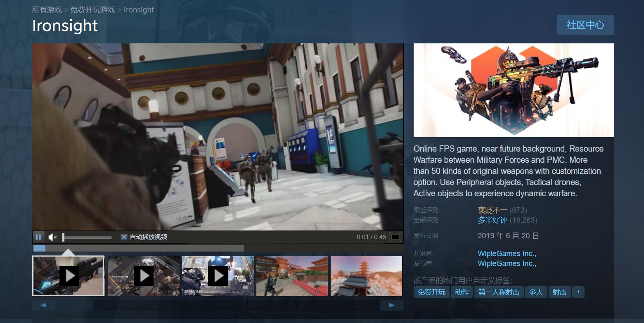Add a tag with the plus button
The width and height of the screenshot is (644, 323).
pyautogui.click(x=578, y=292)
